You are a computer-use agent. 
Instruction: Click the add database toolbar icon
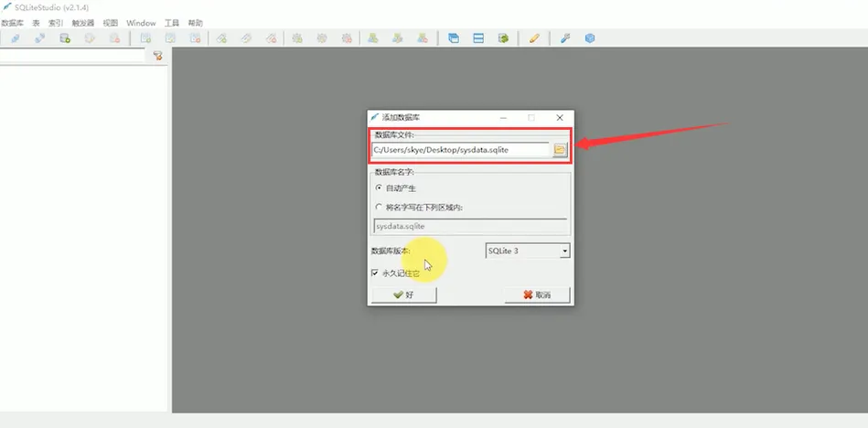tap(65, 38)
